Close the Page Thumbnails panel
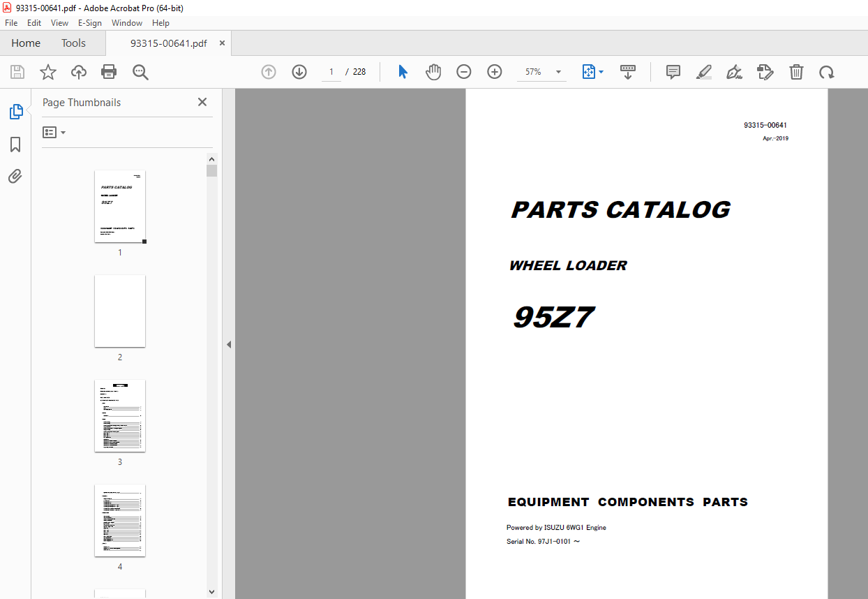Viewport: 868px width, 599px height. click(x=202, y=102)
